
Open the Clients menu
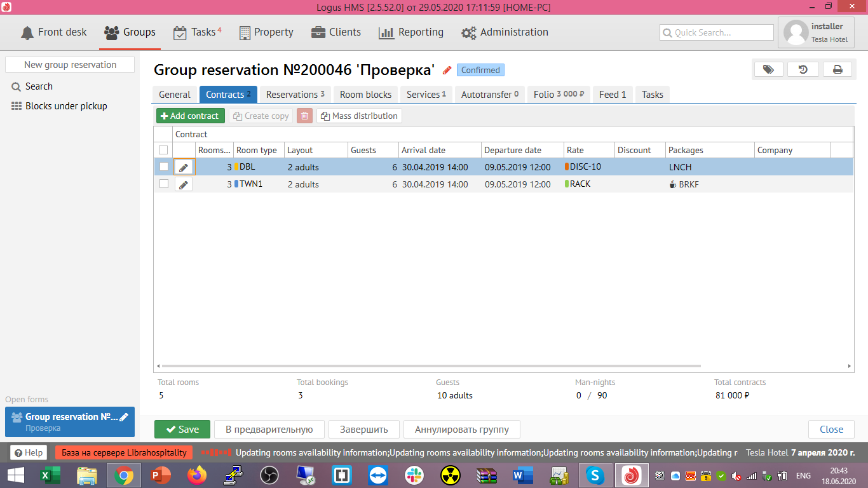(x=336, y=32)
